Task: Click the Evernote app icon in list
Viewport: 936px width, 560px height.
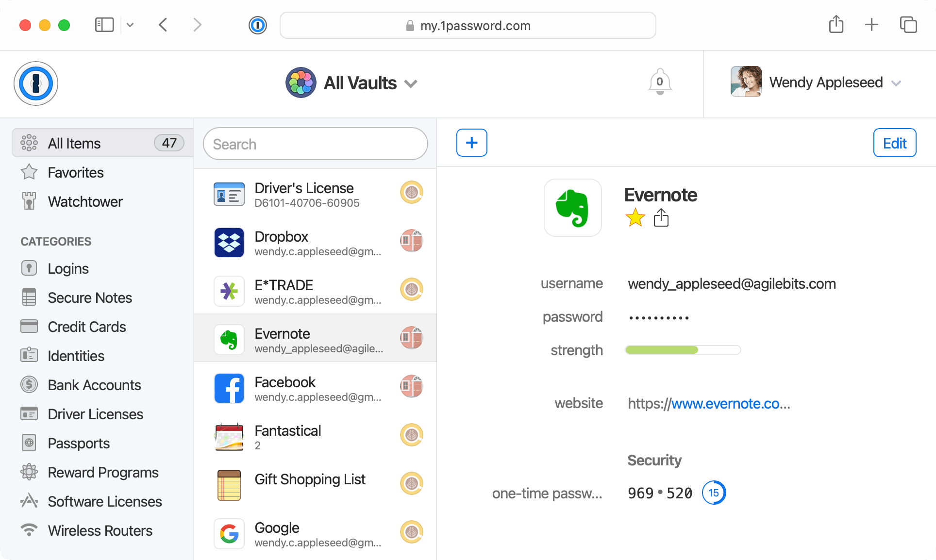Action: 229,340
